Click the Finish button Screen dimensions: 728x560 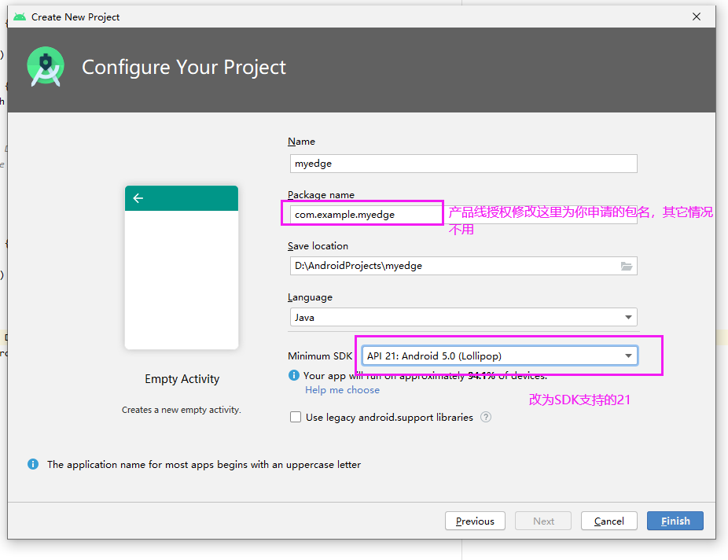point(675,521)
